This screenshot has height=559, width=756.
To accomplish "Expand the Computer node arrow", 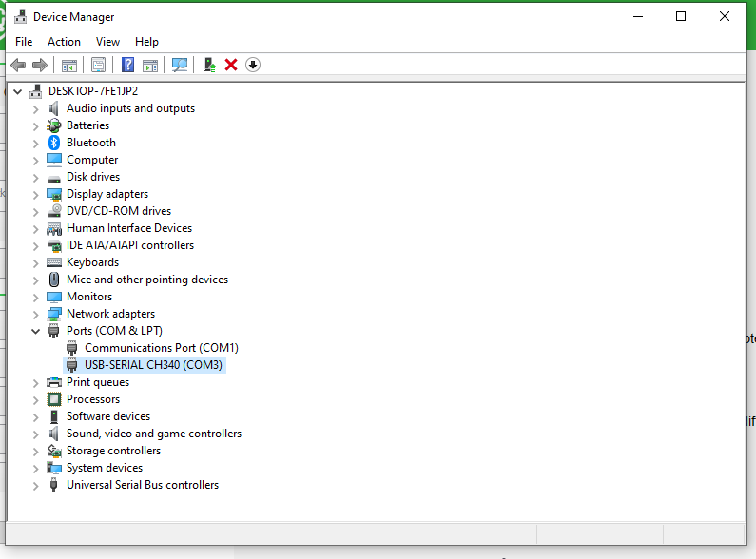I will tap(36, 160).
